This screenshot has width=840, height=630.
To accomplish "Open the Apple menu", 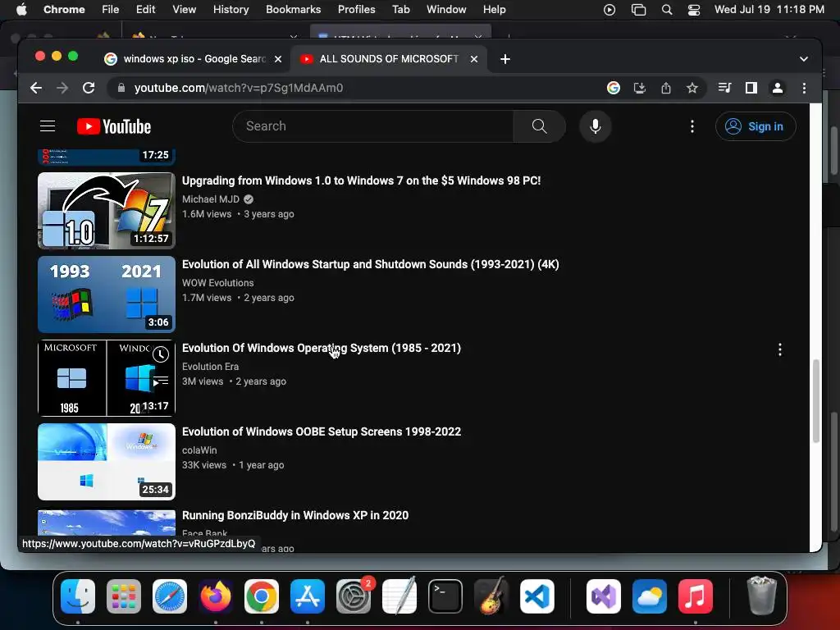I will click(x=21, y=9).
